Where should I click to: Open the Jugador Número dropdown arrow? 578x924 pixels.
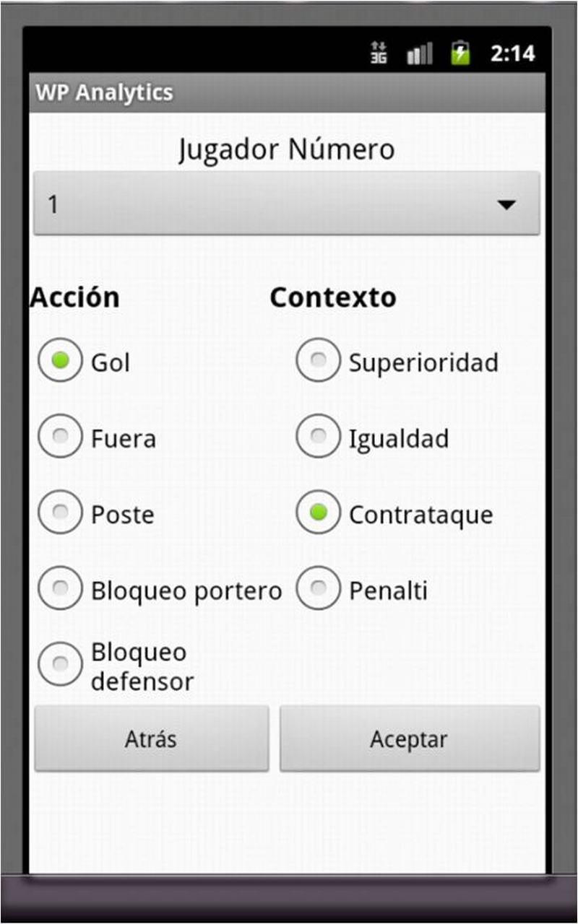[x=506, y=205]
